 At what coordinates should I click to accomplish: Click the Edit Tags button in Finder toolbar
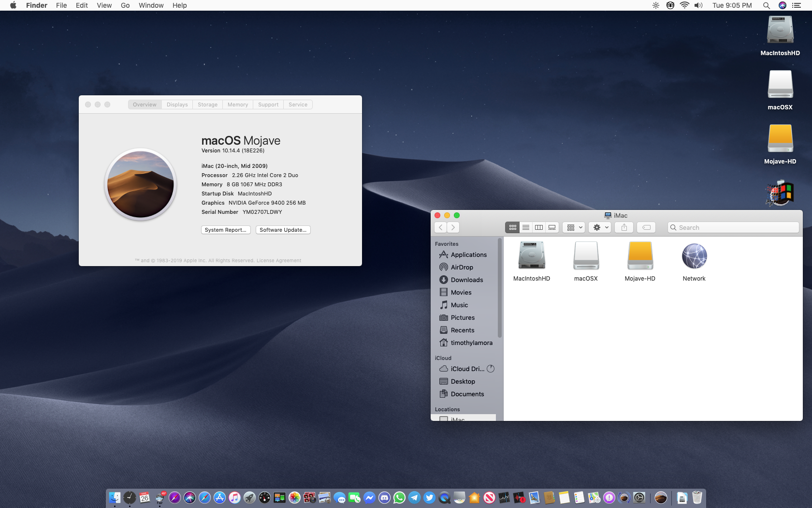click(x=646, y=227)
